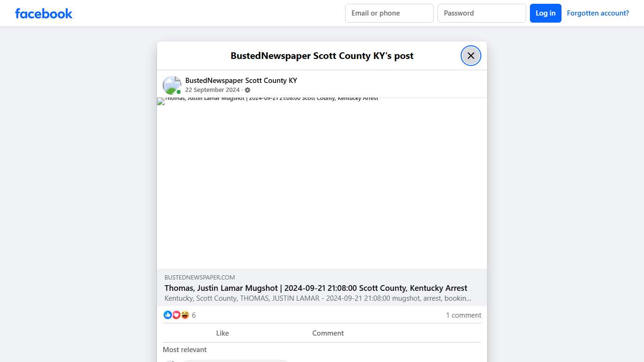The image size is (644, 362).
Task: Open the 22 September 2024 timestamp link
Action: tap(212, 90)
